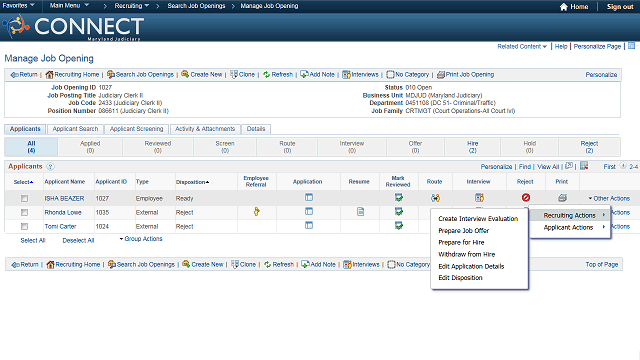Image resolution: width=640 pixels, height=360 pixels.
Task: Schedule interview icon for ISHA BEAZER
Action: click(479, 198)
